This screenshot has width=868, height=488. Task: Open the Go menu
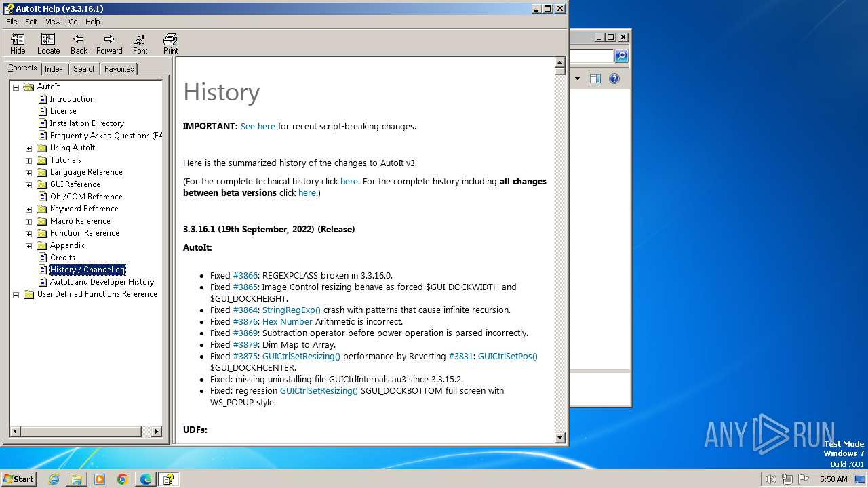(x=73, y=22)
